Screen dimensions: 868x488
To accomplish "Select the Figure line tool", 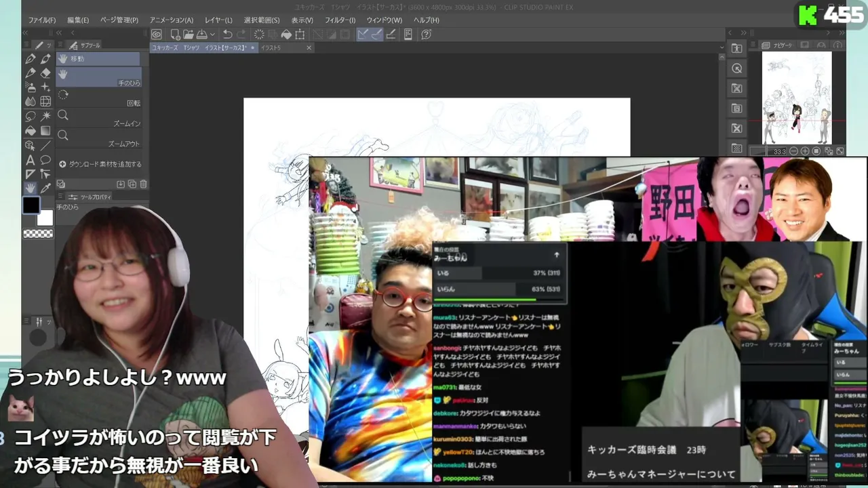I will pyautogui.click(x=45, y=145).
